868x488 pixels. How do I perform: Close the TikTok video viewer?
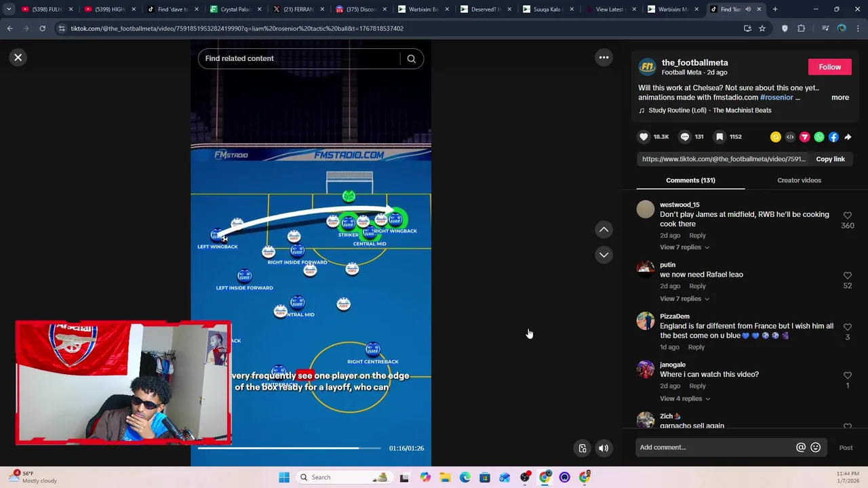coord(18,58)
